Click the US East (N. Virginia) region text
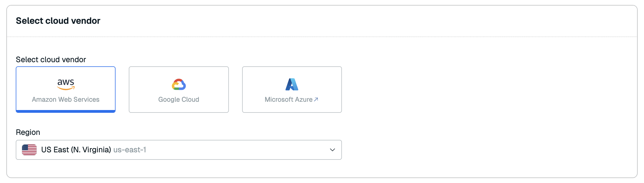The height and width of the screenshot is (183, 644). coord(76,150)
